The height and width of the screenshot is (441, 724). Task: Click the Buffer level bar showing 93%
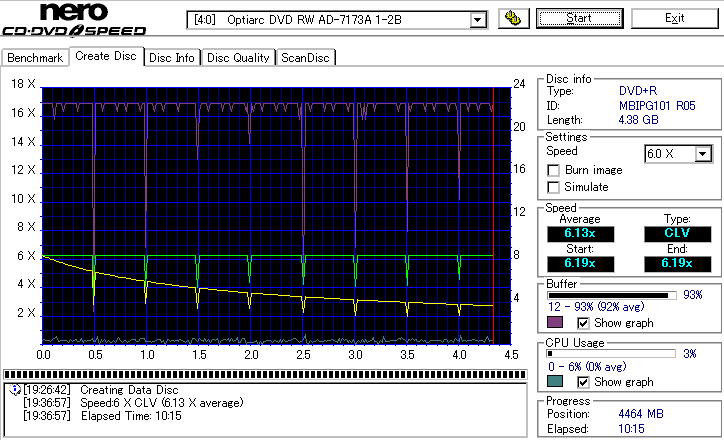tap(610, 296)
